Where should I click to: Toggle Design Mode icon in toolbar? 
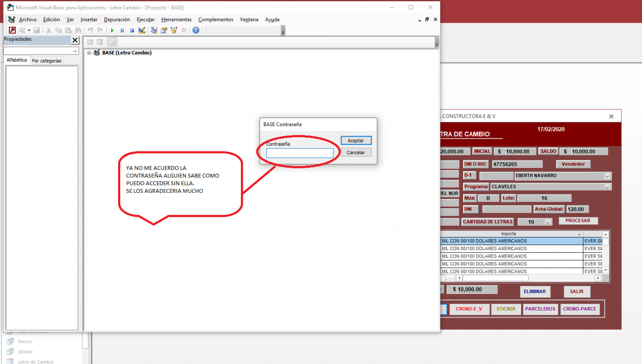[x=142, y=30]
